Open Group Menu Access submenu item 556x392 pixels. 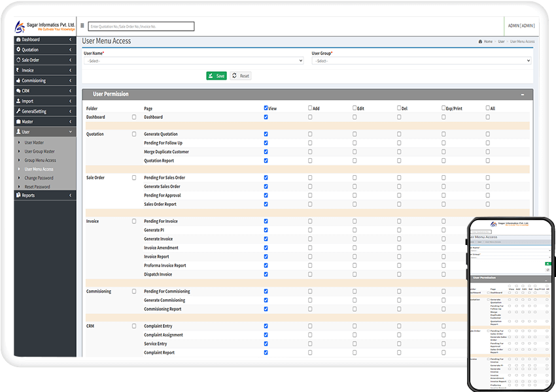pos(40,160)
